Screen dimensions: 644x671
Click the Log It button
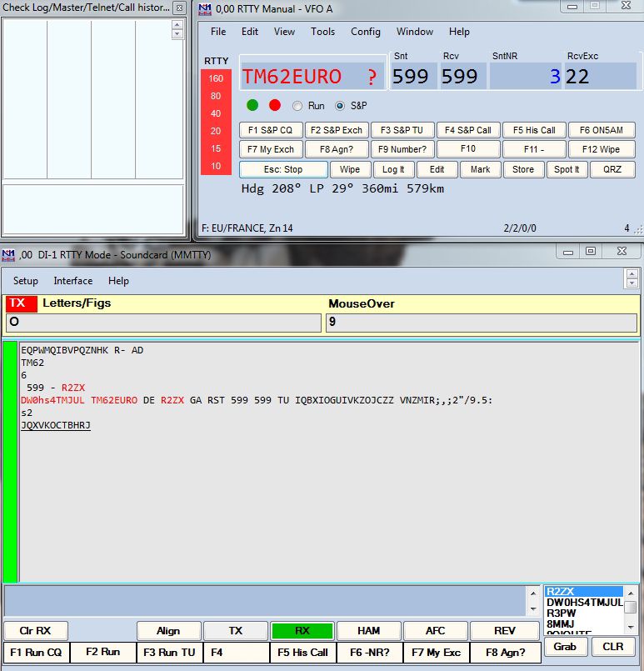coord(393,169)
